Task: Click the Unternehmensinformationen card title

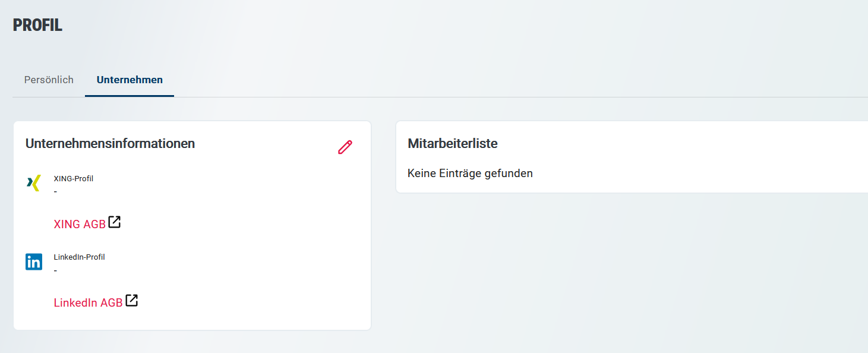Action: (x=109, y=143)
